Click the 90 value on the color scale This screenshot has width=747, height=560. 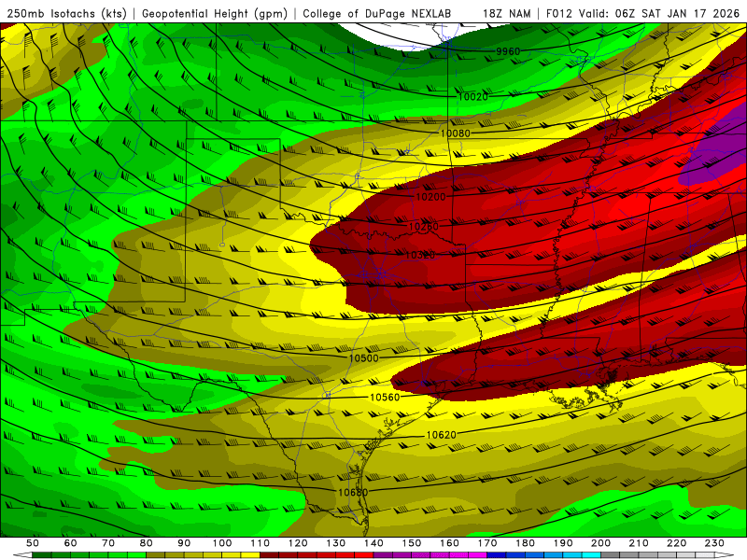click(184, 543)
